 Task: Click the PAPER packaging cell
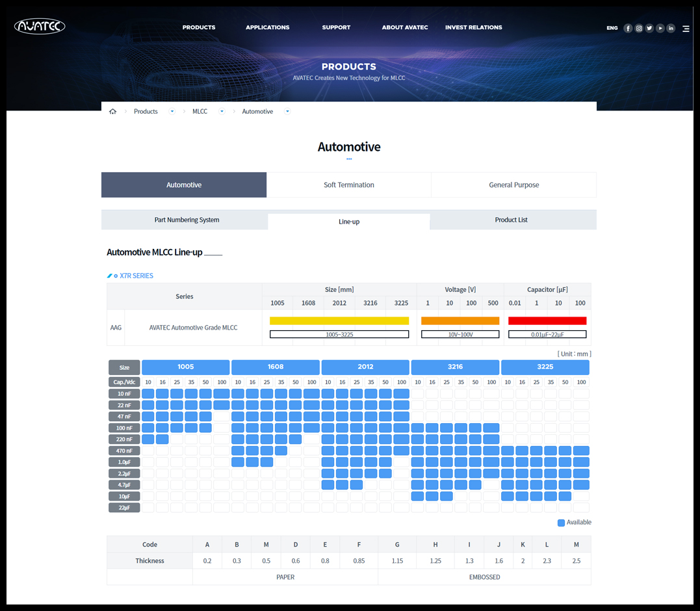point(285,577)
